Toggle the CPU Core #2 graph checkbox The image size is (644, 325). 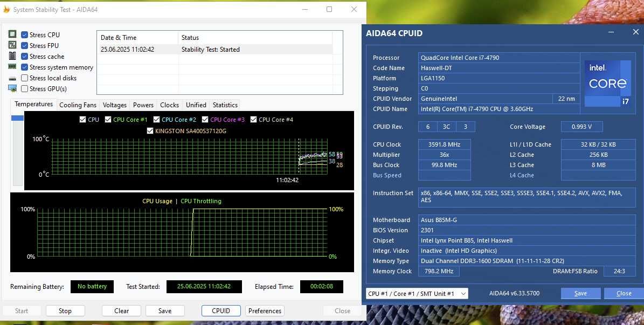(156, 120)
